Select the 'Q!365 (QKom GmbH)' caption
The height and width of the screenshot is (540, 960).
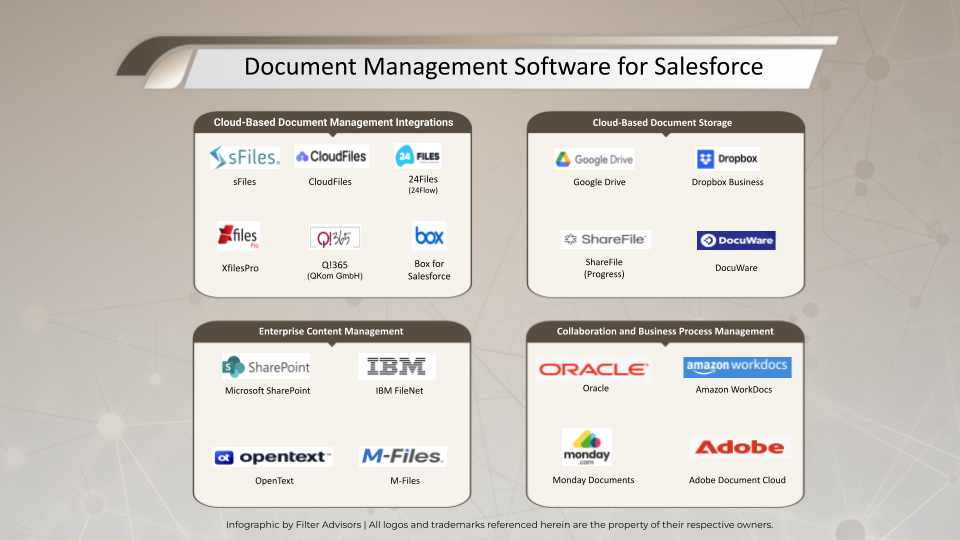pyautogui.click(x=335, y=270)
